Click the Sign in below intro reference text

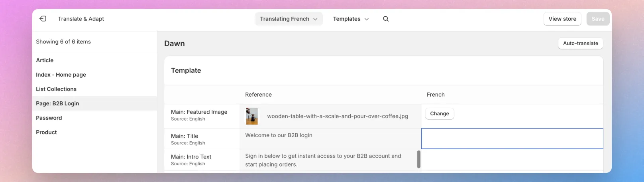coord(323,160)
